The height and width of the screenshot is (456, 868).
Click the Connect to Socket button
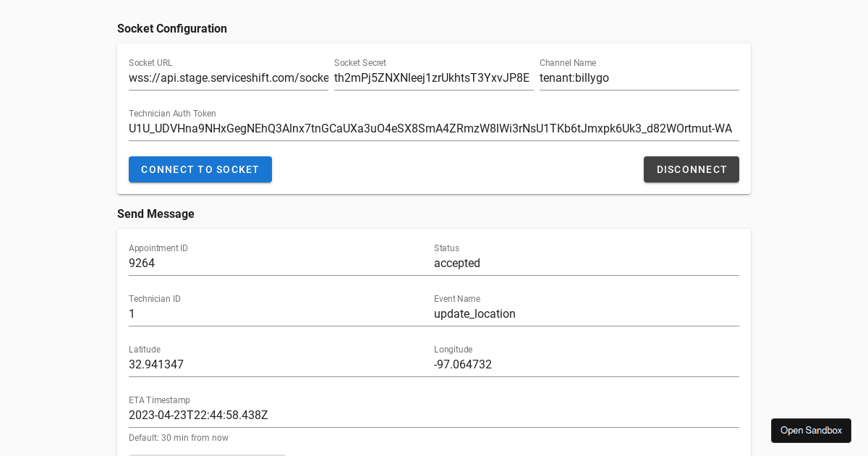[x=200, y=169]
